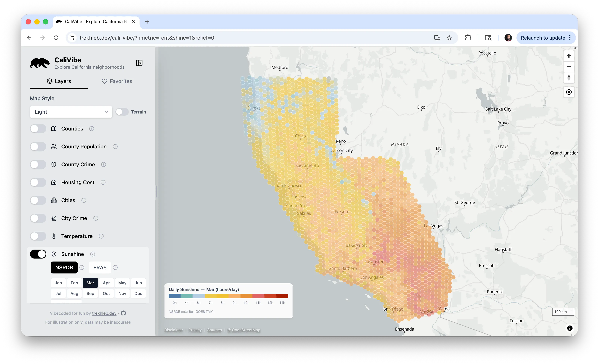
Task: Open new browser tab
Action: tap(147, 22)
